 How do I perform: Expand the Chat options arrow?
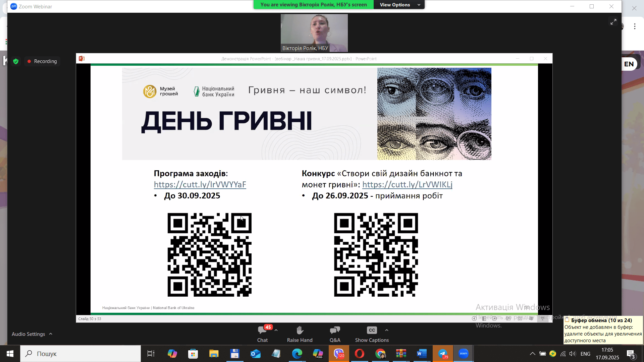[276, 330]
